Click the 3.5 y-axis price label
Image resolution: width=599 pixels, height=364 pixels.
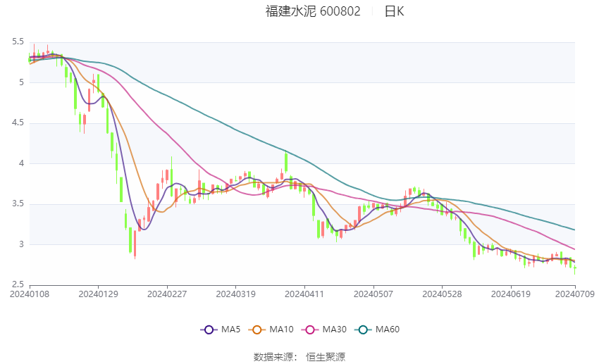coord(18,203)
